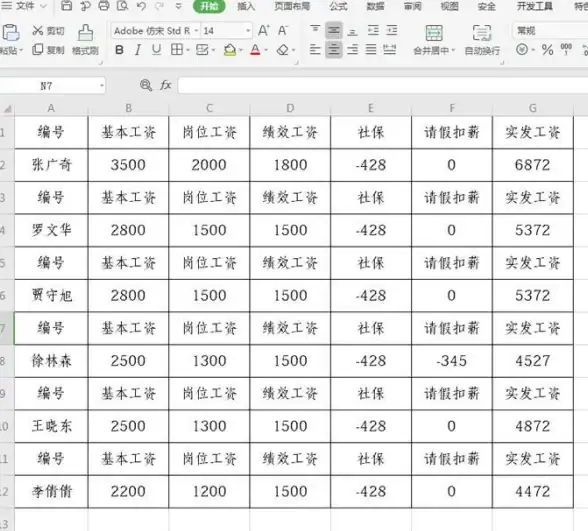
Task: Open the Borders dropdown arrow
Action: click(x=188, y=50)
